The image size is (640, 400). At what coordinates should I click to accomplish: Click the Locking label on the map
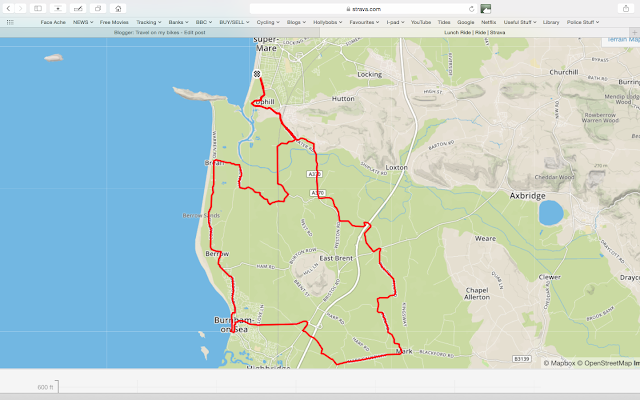(x=369, y=75)
